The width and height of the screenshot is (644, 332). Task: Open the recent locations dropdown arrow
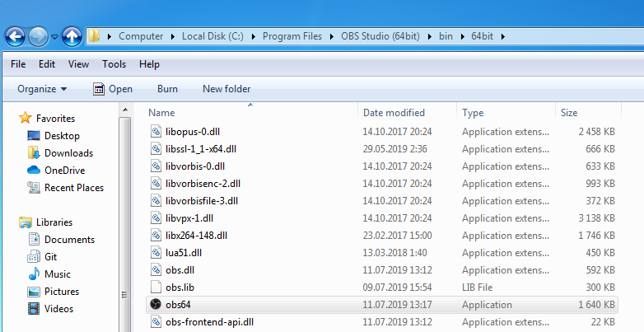click(x=54, y=37)
